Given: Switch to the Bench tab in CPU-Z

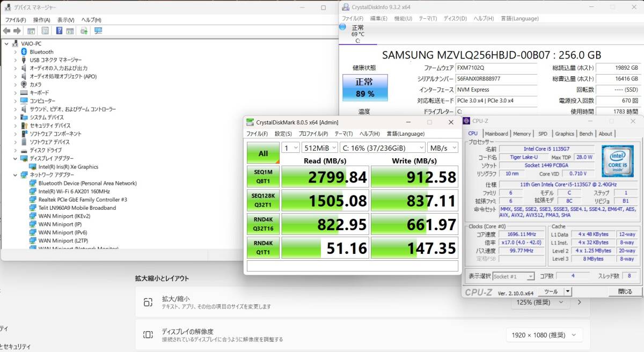Looking at the screenshot, I should 586,134.
